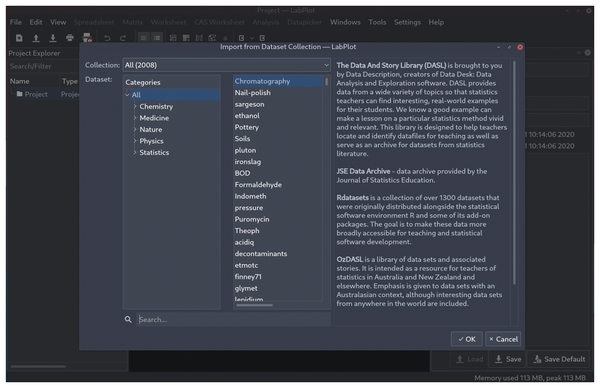Close the Import from Dataset Collection dialog
The height and width of the screenshot is (388, 600).
[x=520, y=47]
